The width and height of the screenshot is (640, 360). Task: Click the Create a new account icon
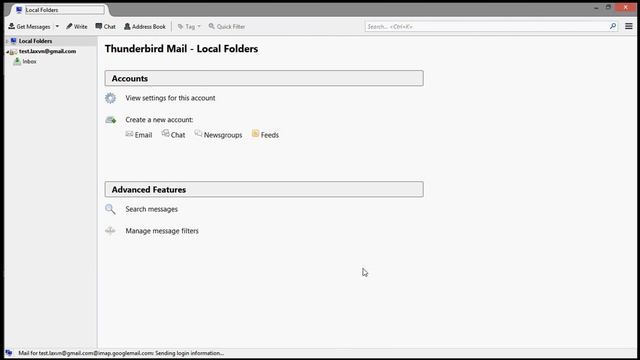[x=111, y=120]
